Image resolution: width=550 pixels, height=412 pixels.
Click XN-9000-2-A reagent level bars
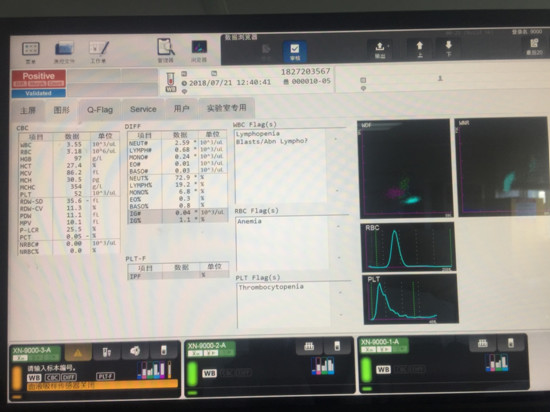(x=323, y=366)
